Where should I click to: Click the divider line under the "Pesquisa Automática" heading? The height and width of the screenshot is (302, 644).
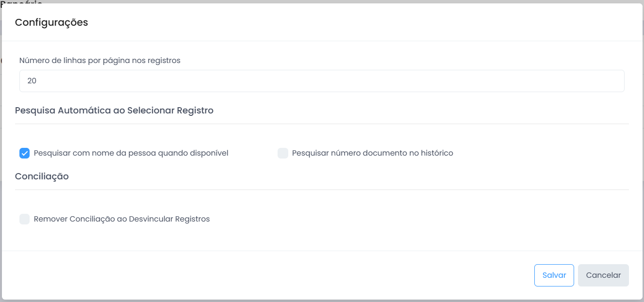click(322, 124)
